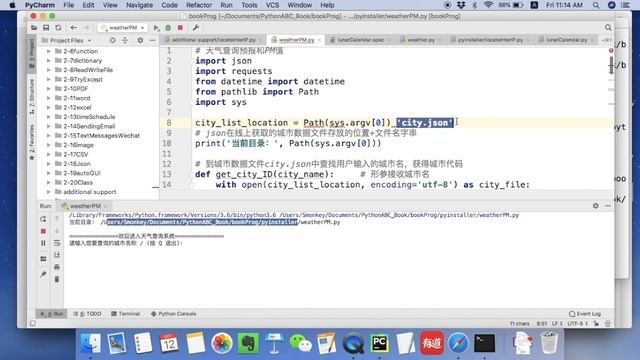Open WeChat from the macOS dock
640x360 pixels.
coord(300,343)
